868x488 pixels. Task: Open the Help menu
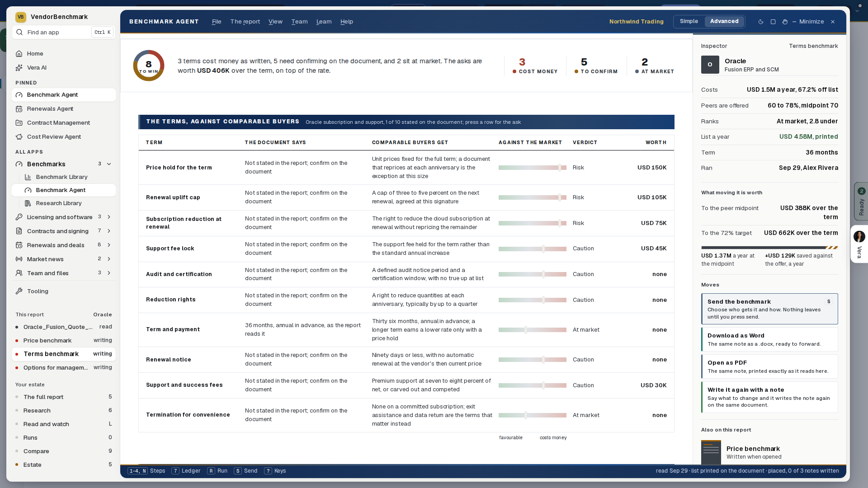pos(347,22)
